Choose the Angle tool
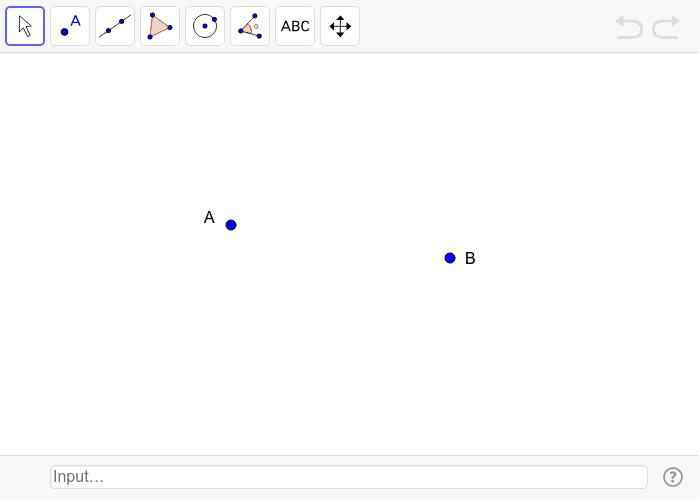This screenshot has width=700, height=500. click(x=250, y=26)
